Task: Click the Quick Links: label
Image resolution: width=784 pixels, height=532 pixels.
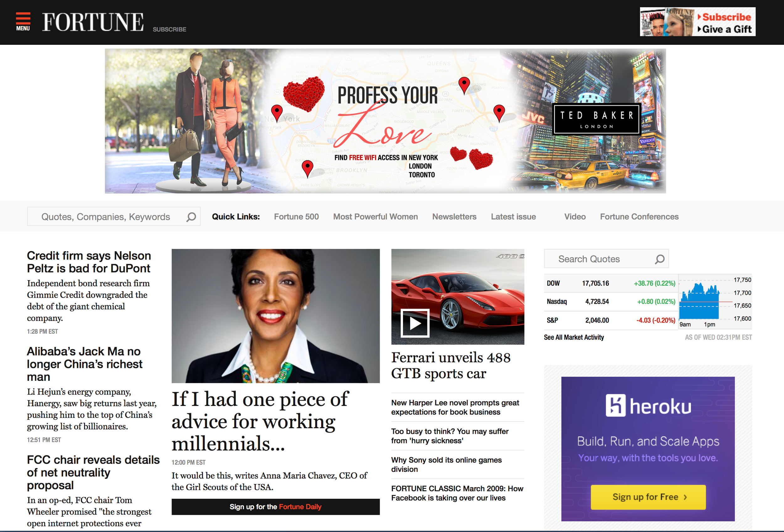Action: pyautogui.click(x=236, y=216)
